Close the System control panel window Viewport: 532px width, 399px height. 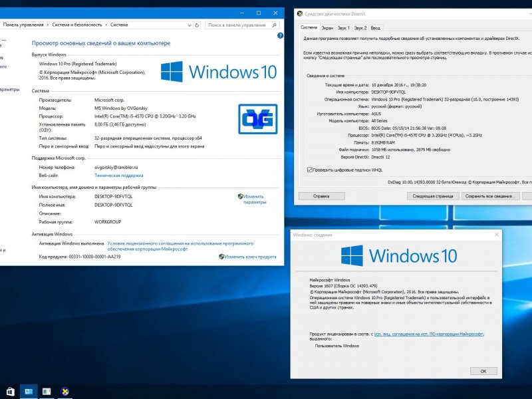[275, 13]
